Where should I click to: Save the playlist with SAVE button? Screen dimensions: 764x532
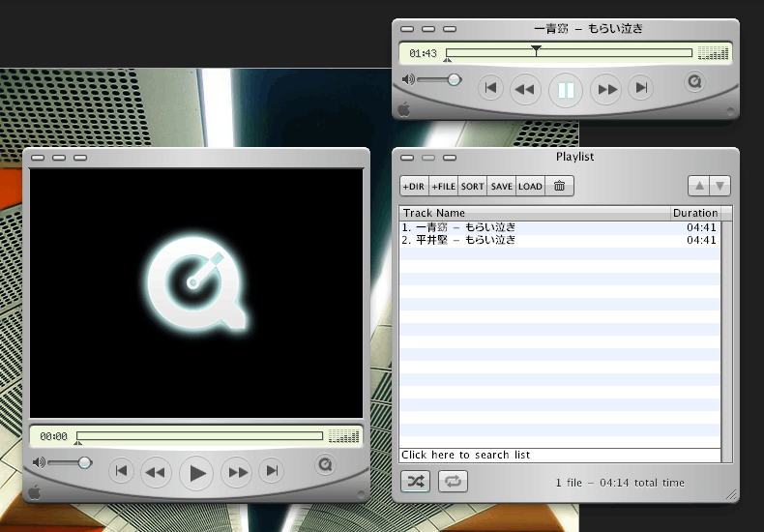pyautogui.click(x=501, y=186)
